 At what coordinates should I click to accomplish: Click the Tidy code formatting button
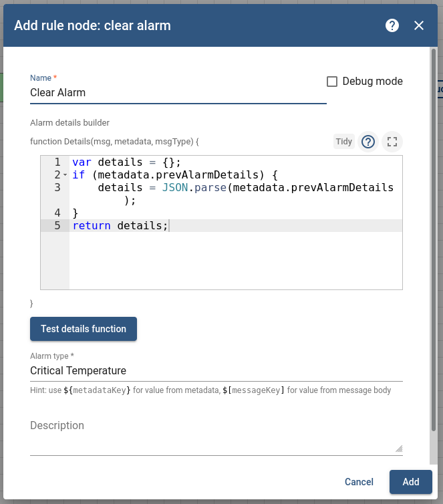tap(344, 142)
